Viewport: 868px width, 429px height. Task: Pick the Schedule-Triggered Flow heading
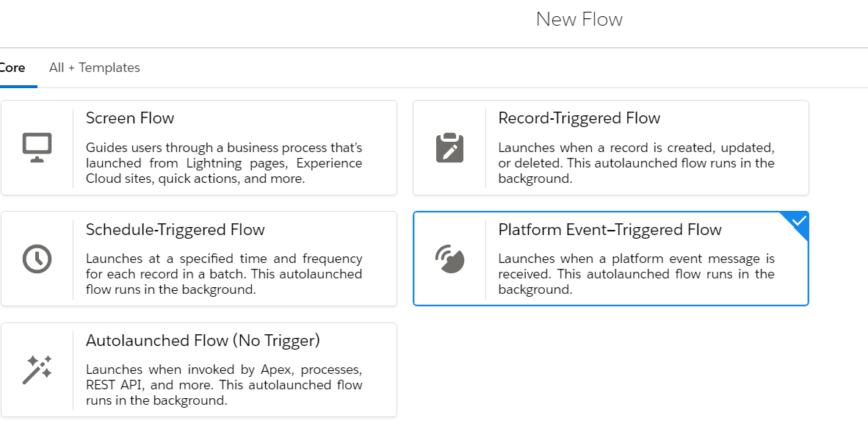point(176,230)
